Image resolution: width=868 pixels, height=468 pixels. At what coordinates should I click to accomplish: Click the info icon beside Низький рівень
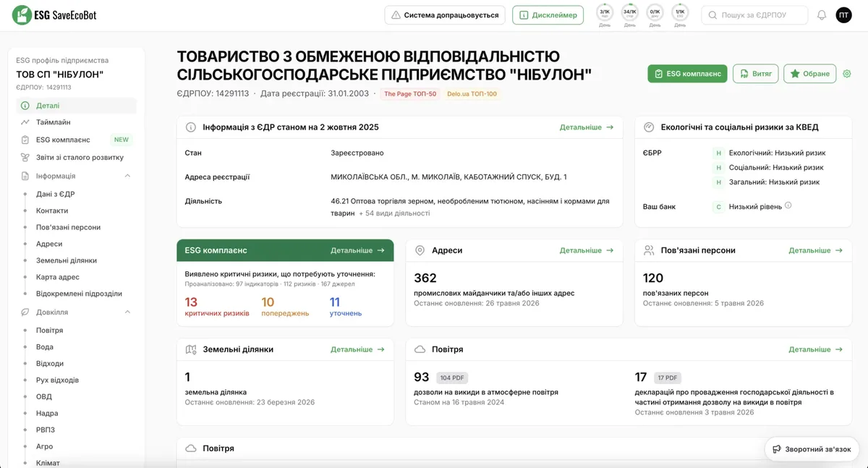pos(788,205)
